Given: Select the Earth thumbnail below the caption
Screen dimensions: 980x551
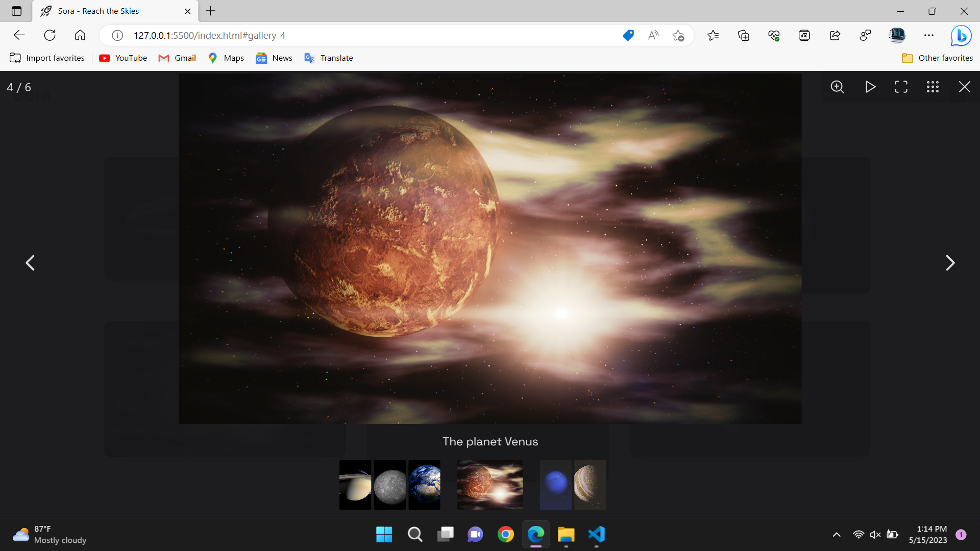Looking at the screenshot, I should [x=425, y=485].
